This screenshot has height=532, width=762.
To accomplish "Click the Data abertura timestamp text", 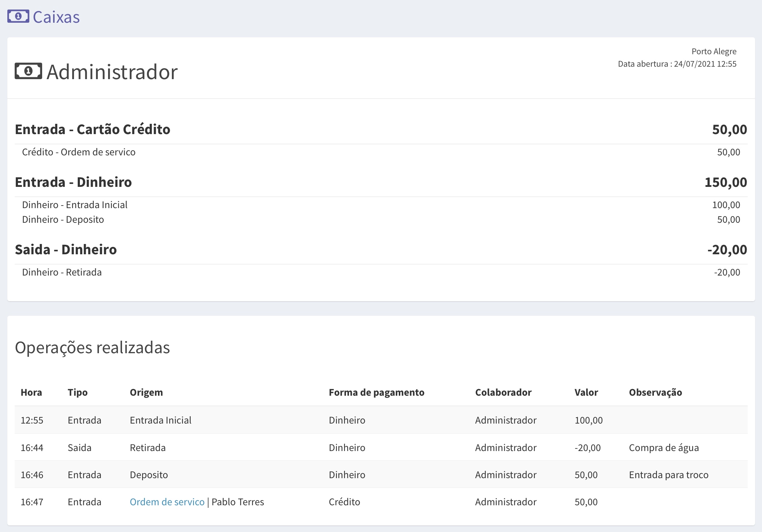I will pos(677,64).
